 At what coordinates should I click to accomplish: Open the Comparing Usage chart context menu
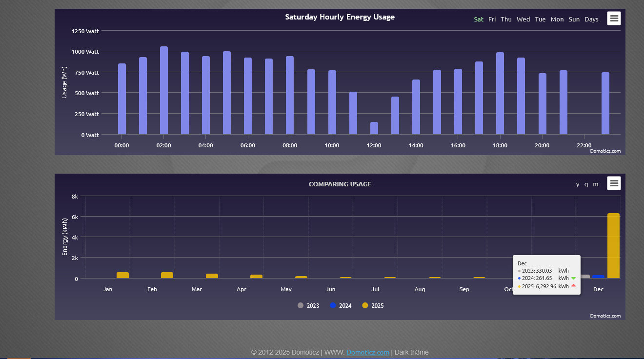[x=614, y=183]
